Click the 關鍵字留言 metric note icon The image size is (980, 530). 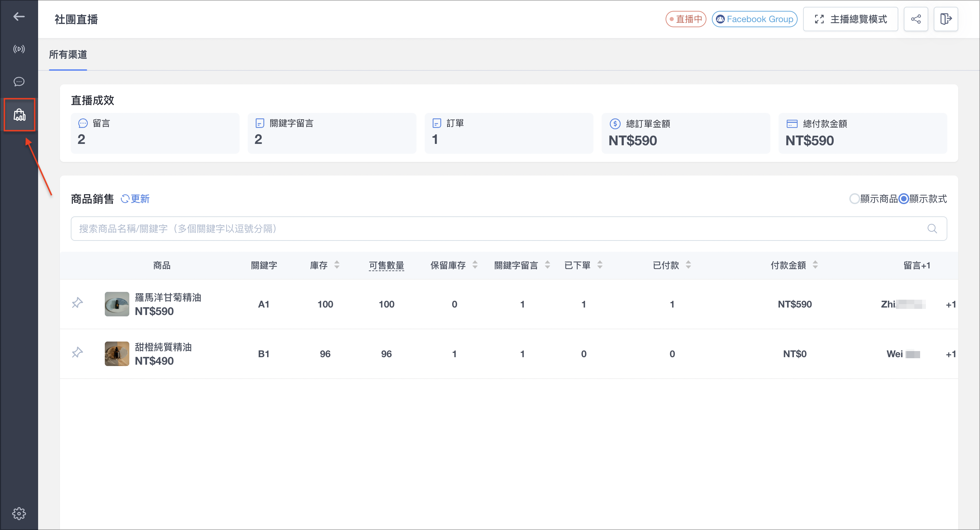(x=260, y=123)
